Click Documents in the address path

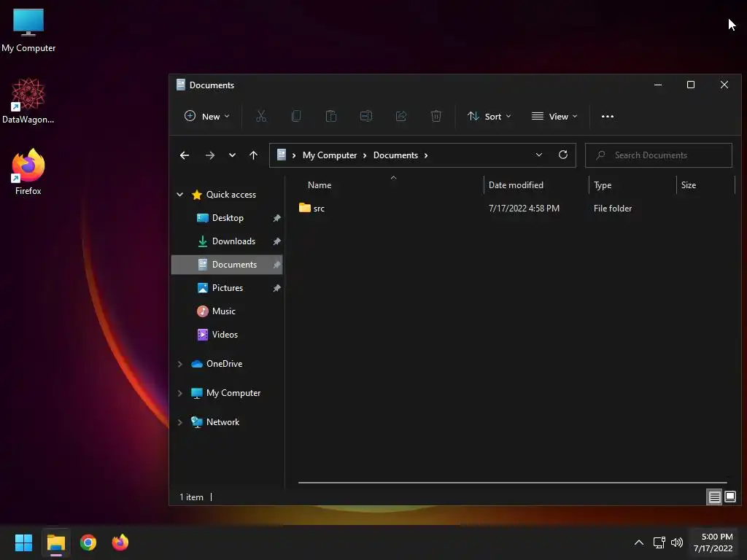pyautogui.click(x=395, y=155)
